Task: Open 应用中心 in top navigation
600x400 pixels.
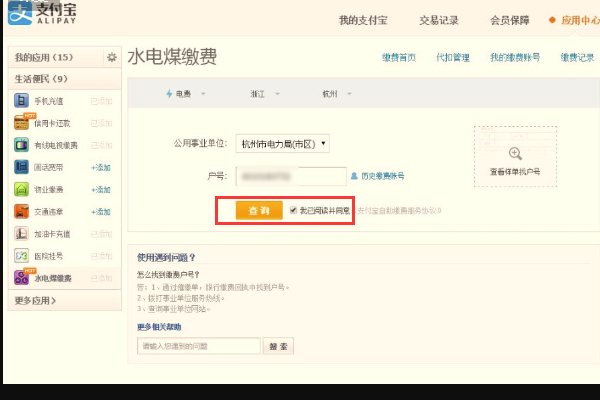Action: coord(580,20)
